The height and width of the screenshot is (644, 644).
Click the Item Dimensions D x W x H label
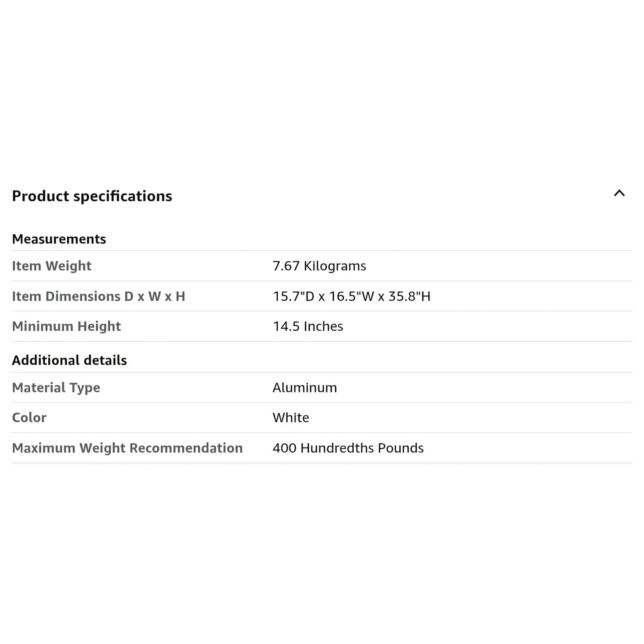(98, 296)
